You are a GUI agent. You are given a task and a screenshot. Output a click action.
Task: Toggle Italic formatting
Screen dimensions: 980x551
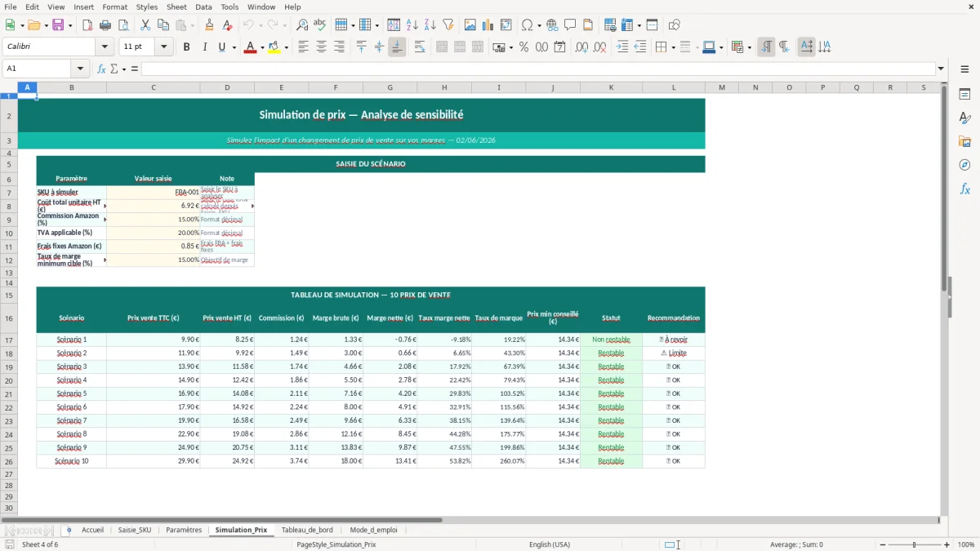204,47
